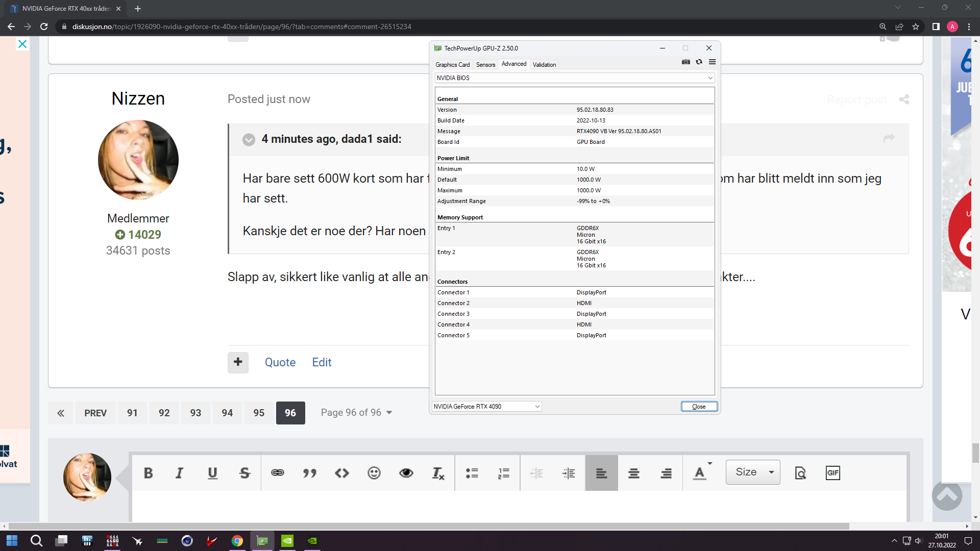980x551 pixels.
Task: Insert a bulleted list
Action: (x=472, y=473)
